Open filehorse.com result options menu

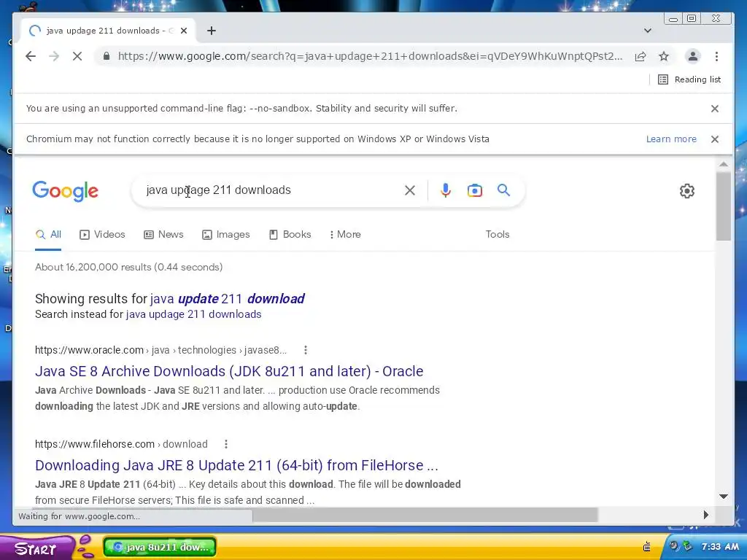click(x=226, y=444)
